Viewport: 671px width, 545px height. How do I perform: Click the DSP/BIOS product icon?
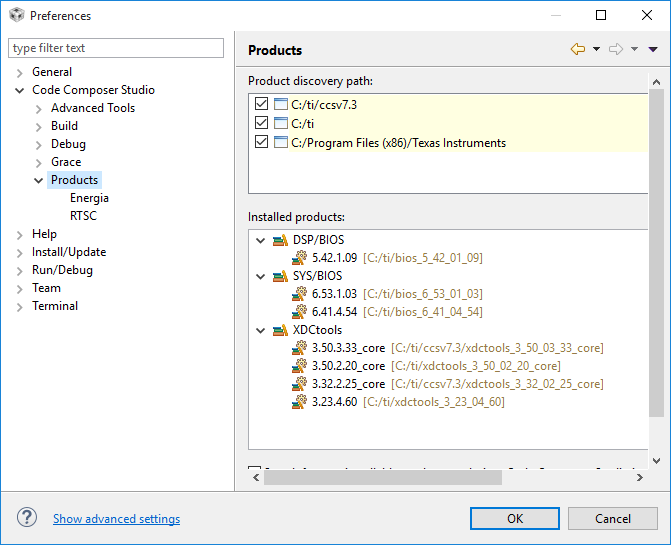[x=280, y=240]
